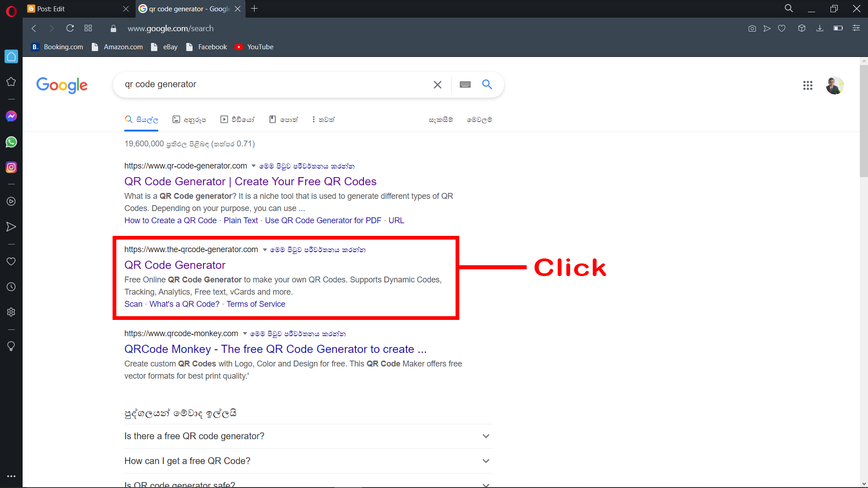Open Instagram from the Opera sidebar
The height and width of the screenshot is (488, 868).
(x=11, y=167)
